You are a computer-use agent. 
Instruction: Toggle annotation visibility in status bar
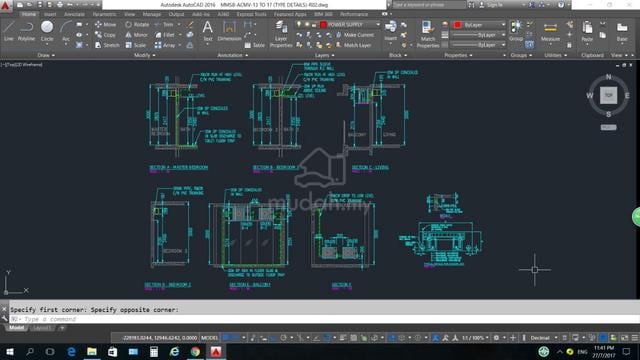436,338
